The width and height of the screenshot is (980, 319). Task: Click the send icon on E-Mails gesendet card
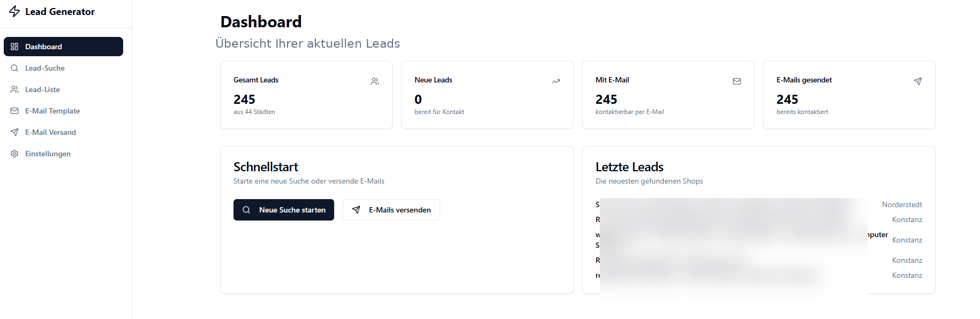tap(918, 81)
